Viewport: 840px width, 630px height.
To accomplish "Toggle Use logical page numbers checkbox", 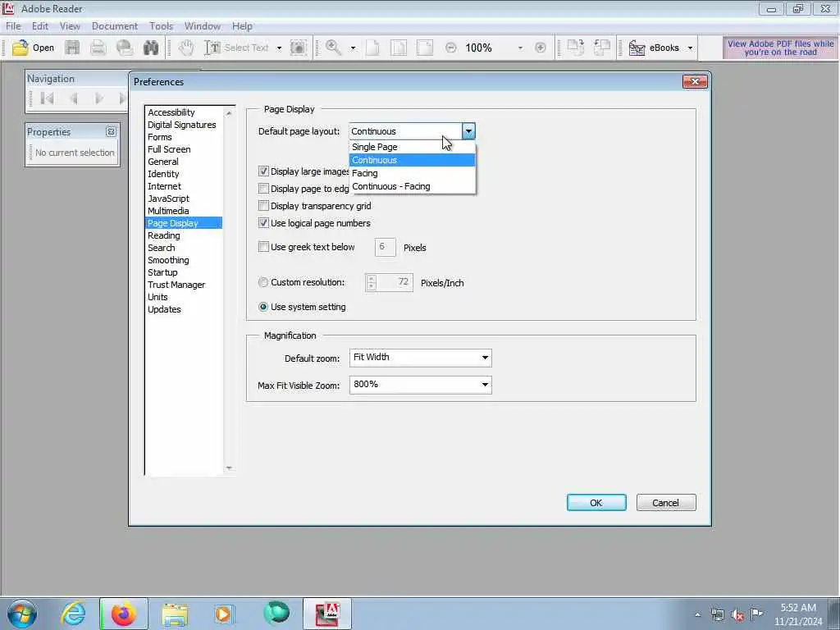I will (263, 223).
